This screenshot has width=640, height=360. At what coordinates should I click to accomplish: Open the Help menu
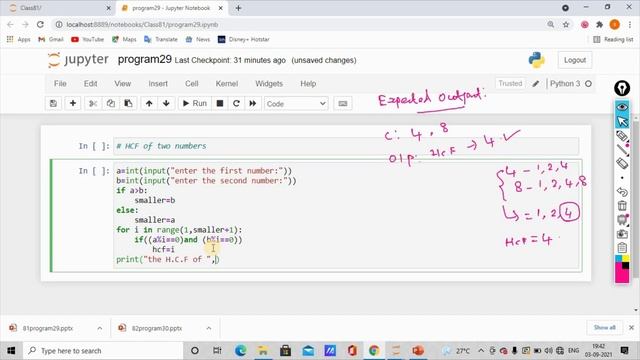coord(308,84)
